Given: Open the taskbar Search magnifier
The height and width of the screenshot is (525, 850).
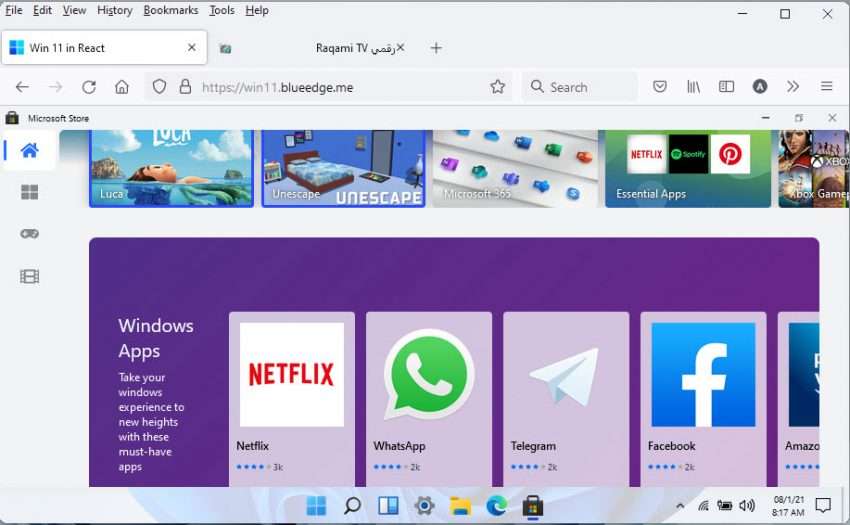Looking at the screenshot, I should (352, 506).
